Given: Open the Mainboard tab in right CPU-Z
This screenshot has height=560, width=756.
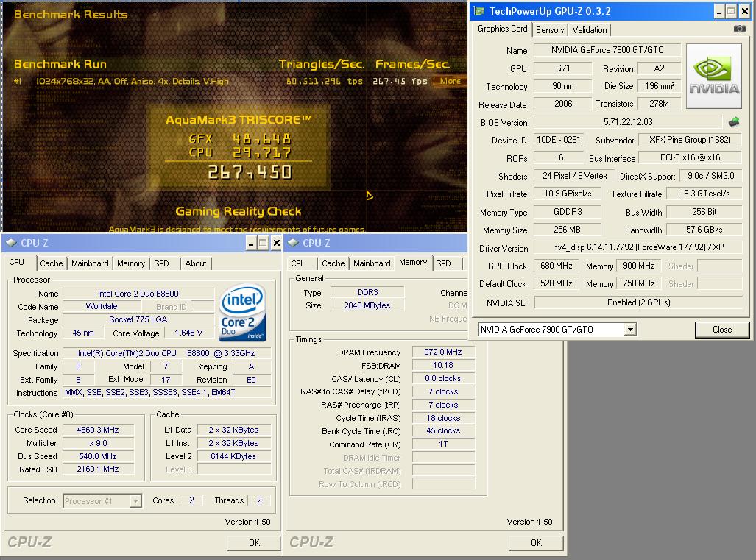Looking at the screenshot, I should tap(372, 263).
